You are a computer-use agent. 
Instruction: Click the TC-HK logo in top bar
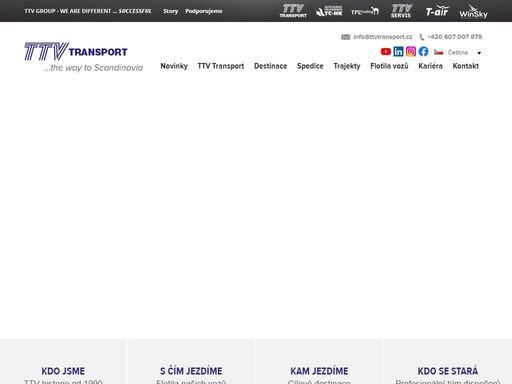click(329, 11)
